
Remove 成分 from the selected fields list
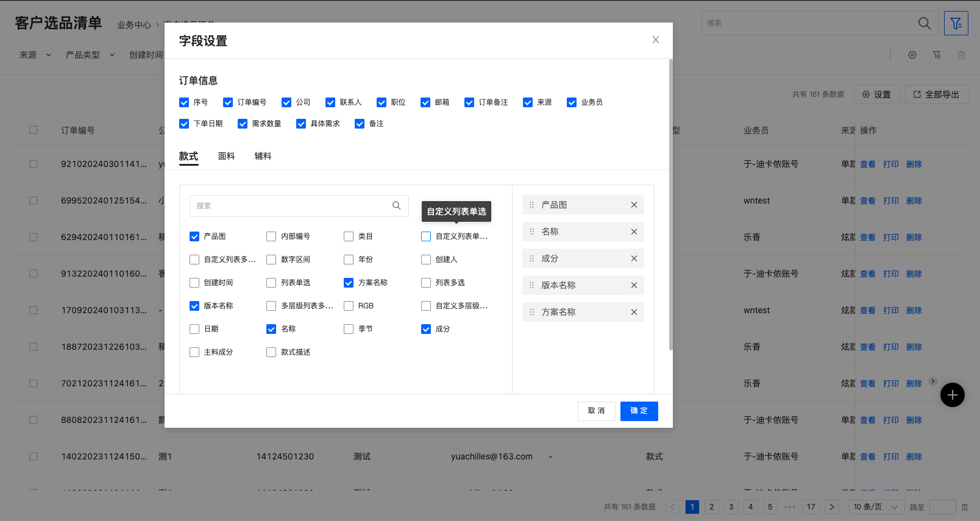point(634,258)
